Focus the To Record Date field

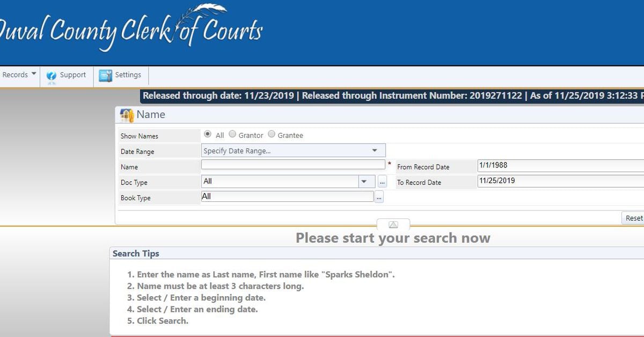tap(558, 181)
